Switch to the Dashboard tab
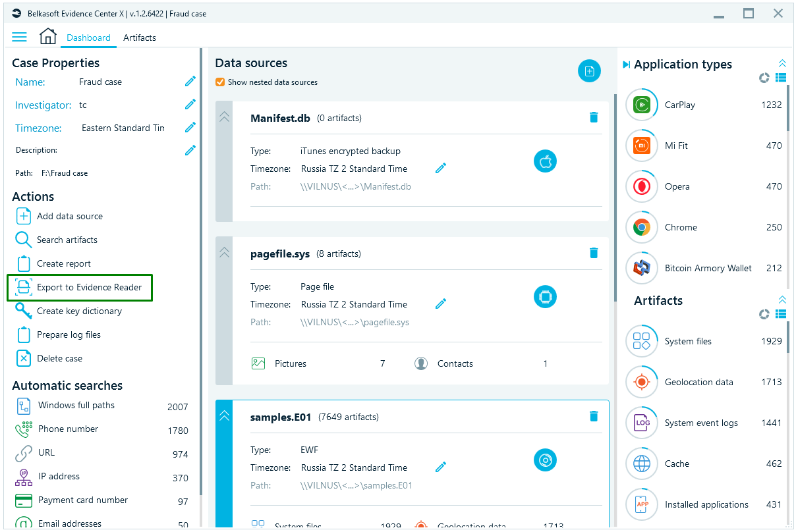The image size is (796, 532). coord(88,38)
